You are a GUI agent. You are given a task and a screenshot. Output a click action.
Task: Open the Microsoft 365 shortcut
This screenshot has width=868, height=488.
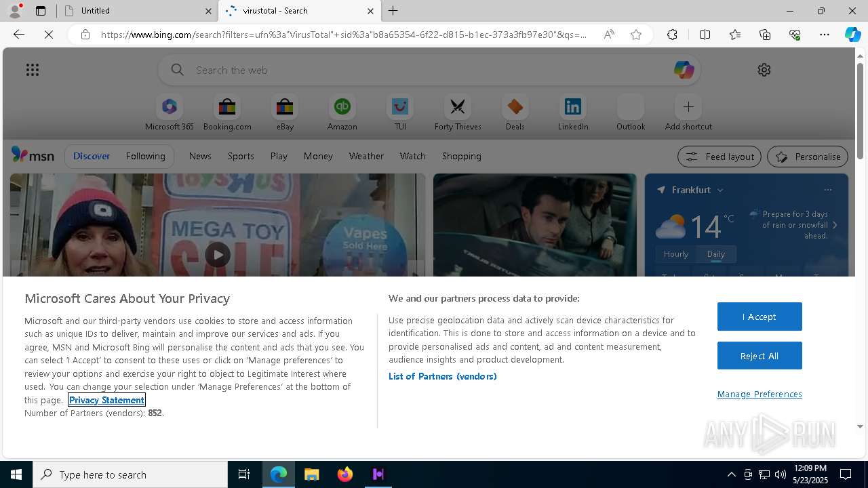click(x=170, y=113)
